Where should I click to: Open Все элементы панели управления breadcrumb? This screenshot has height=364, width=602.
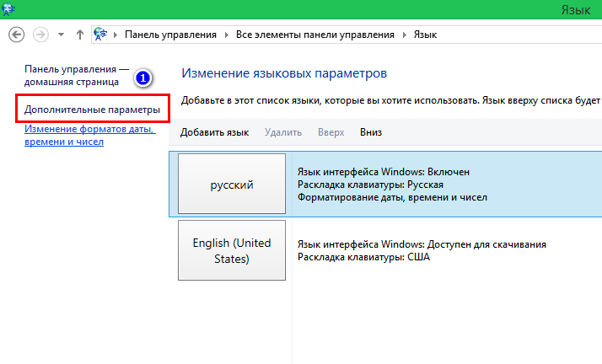pyautogui.click(x=314, y=35)
